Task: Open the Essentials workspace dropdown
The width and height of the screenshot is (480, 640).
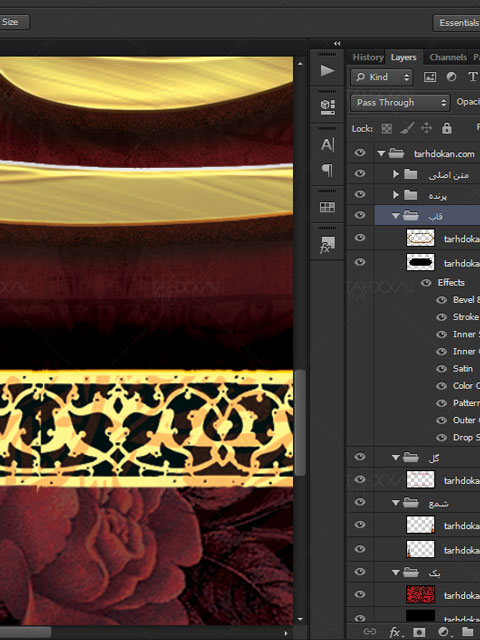Action: click(456, 23)
